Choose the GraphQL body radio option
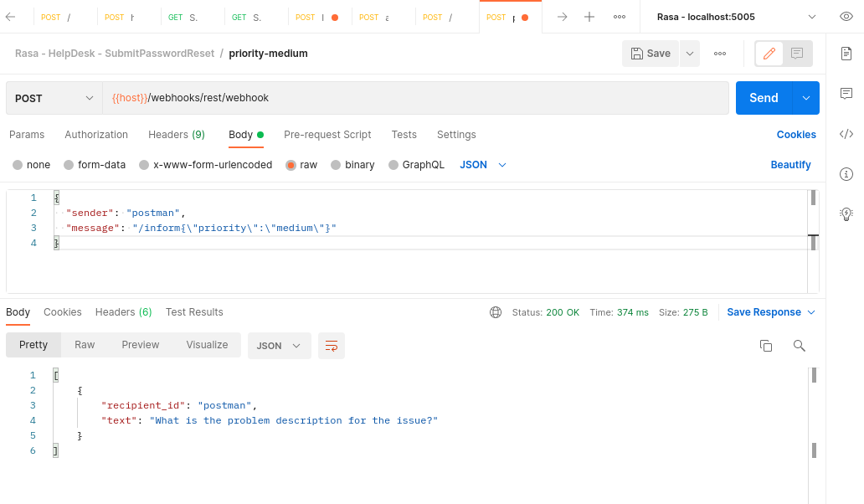 [x=393, y=165]
